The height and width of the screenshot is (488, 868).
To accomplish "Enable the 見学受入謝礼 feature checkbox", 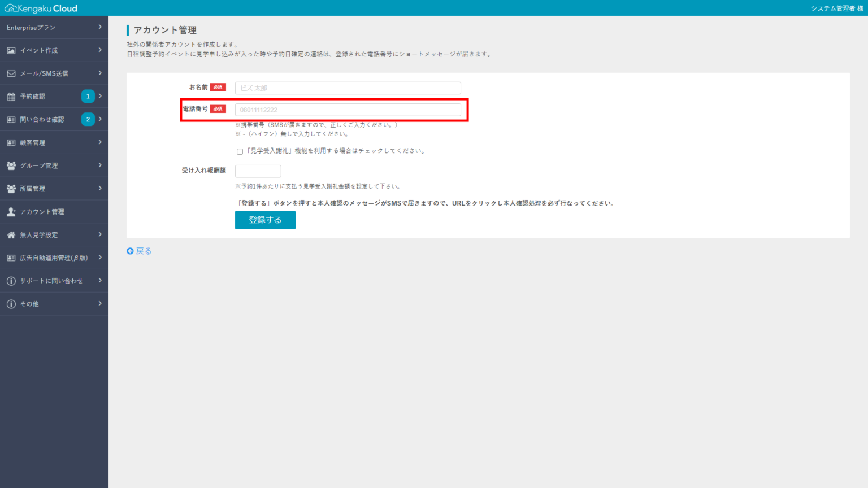I will [x=240, y=151].
